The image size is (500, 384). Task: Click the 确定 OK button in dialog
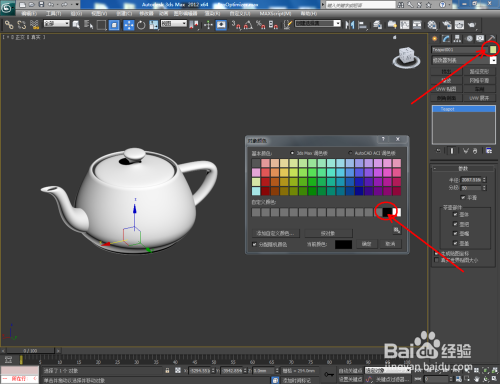tap(367, 244)
